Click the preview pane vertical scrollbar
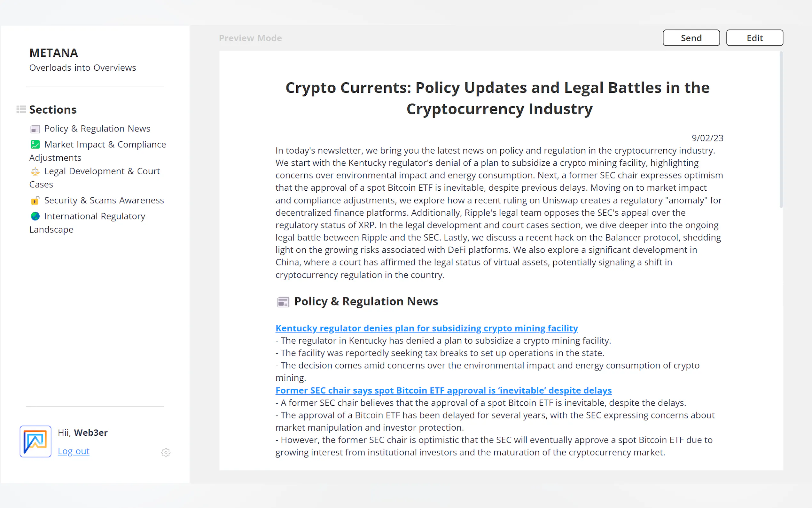 coord(781,129)
